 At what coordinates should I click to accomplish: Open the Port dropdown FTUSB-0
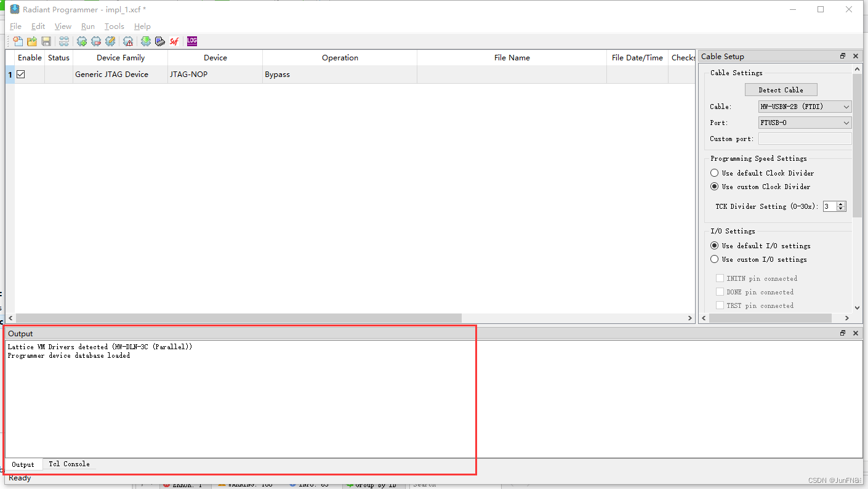tap(805, 123)
